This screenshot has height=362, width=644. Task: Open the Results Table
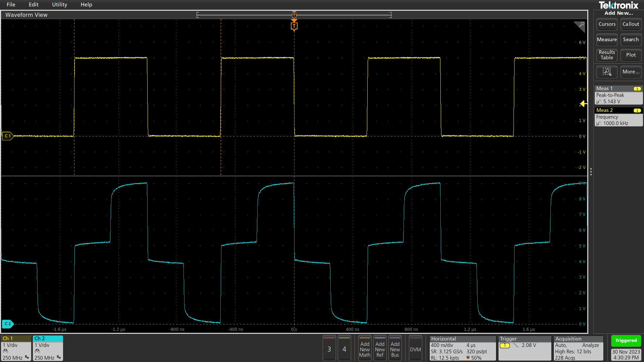606,55
